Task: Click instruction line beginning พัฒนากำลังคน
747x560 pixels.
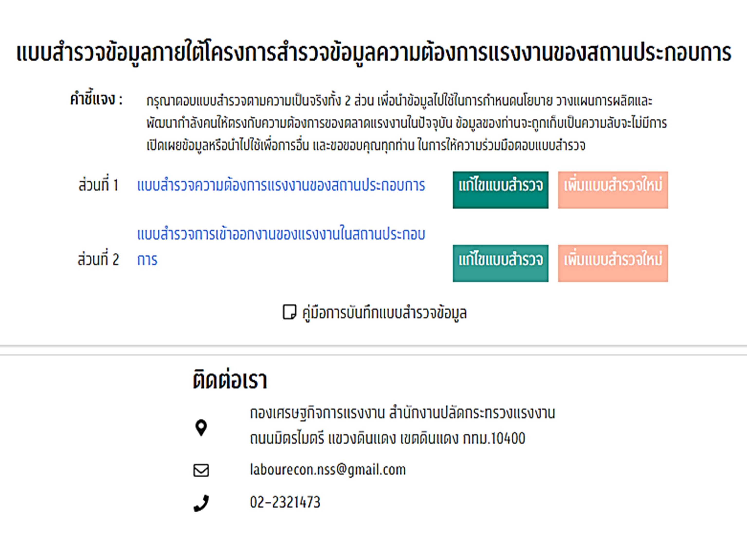Action: (x=407, y=123)
